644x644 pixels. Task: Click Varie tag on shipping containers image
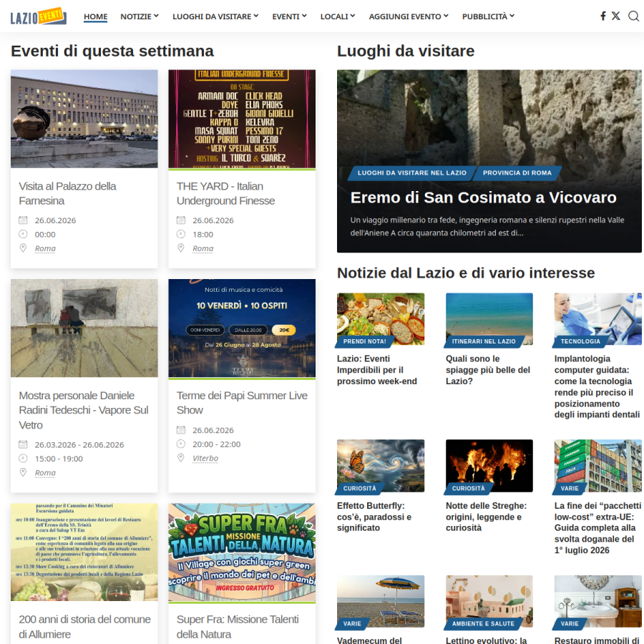pos(570,488)
